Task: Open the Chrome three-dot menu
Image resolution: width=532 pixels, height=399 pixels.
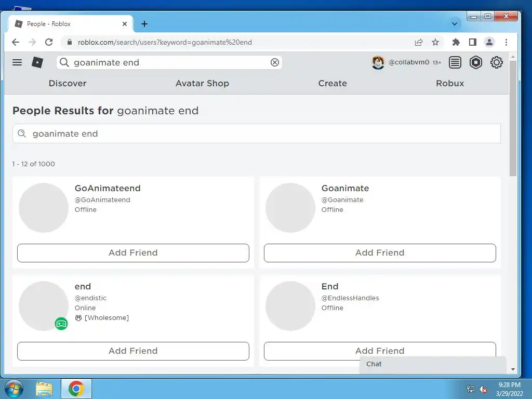Action: [x=506, y=42]
